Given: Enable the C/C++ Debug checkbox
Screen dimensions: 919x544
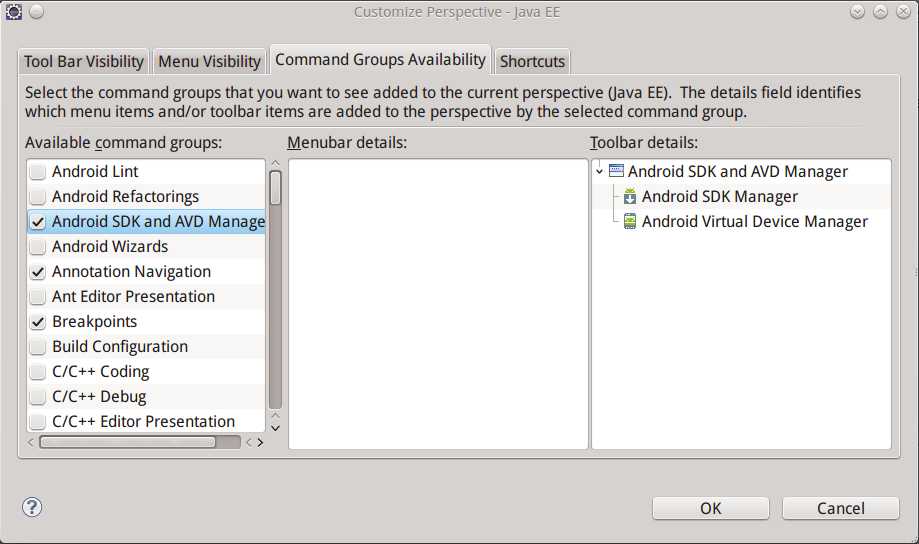Looking at the screenshot, I should pos(38,397).
